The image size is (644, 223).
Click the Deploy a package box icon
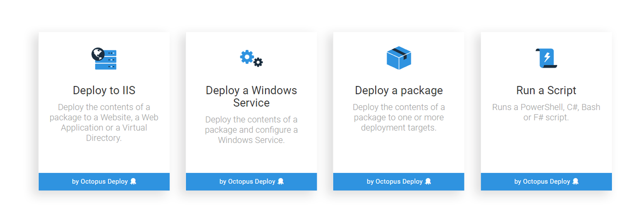pos(399,58)
